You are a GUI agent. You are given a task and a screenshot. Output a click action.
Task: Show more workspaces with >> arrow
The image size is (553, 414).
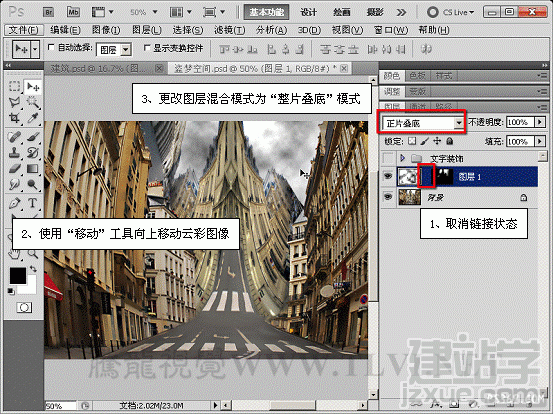point(401,13)
